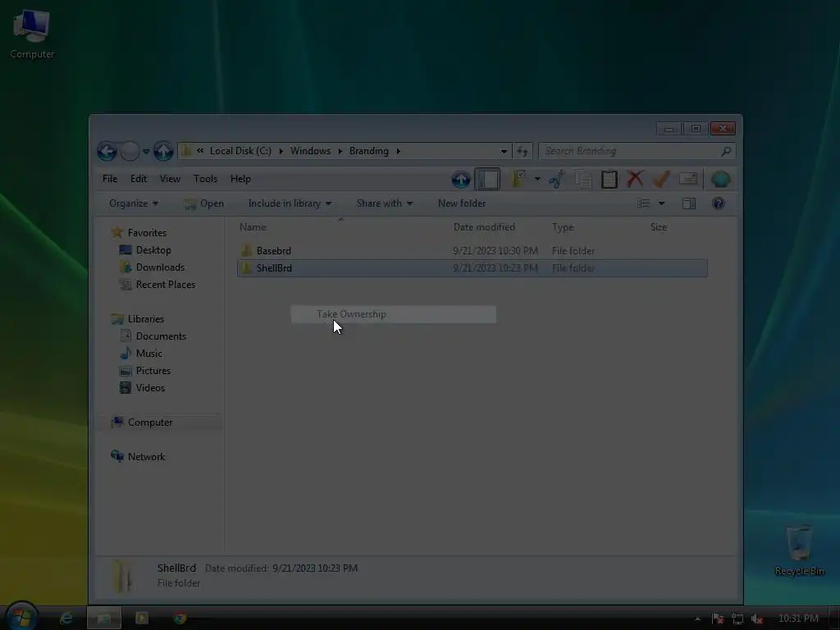Expand the chevron after Branding in path
840x630 pixels.
point(398,151)
